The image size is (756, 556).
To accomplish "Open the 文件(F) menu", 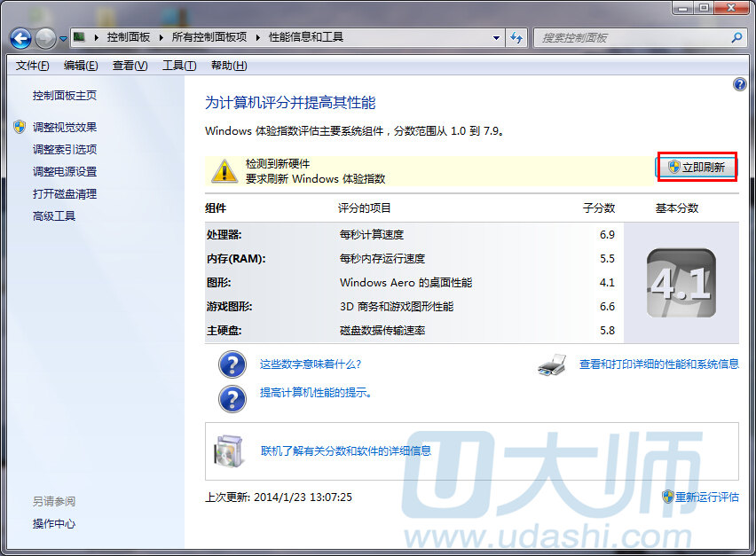I will (33, 66).
